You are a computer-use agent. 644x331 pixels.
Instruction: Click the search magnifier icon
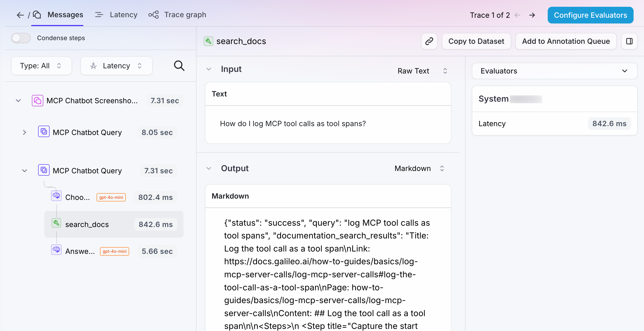pyautogui.click(x=179, y=66)
